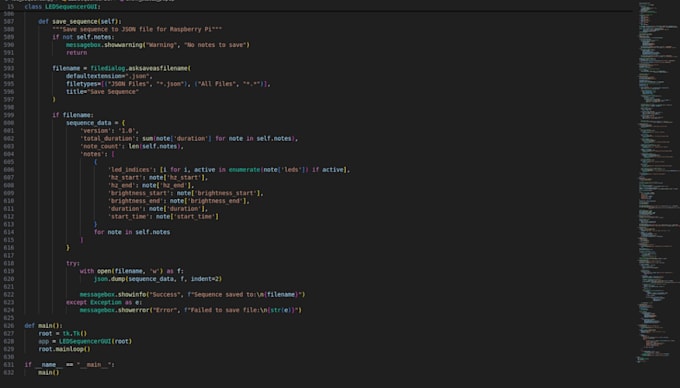Viewport: 680px width, 388px height.
Task: Click the 'return' statement
Action: (76, 52)
